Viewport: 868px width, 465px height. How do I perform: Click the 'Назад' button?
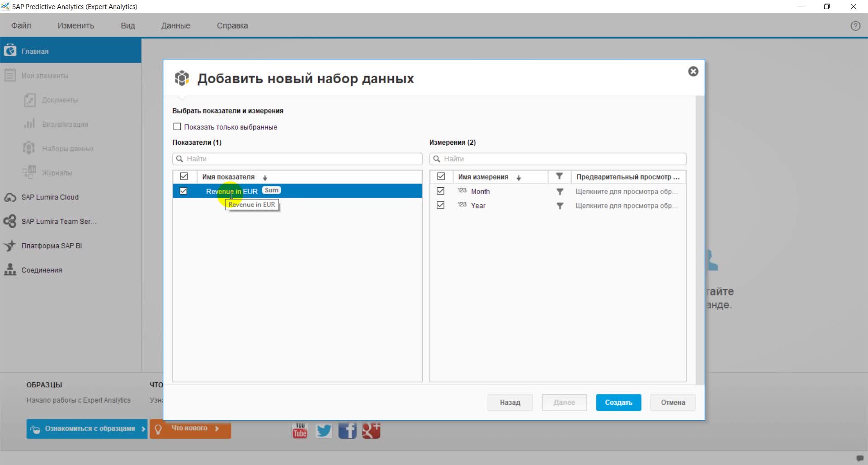510,402
